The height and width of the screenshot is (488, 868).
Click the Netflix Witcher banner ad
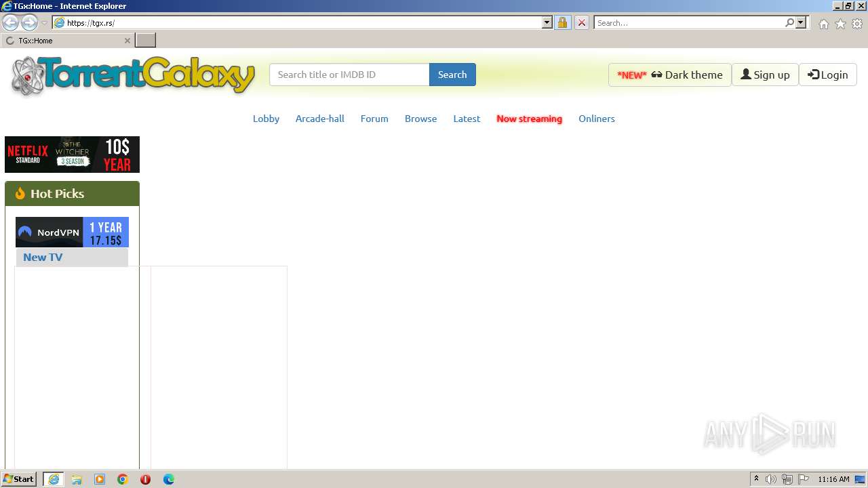pyautogui.click(x=72, y=155)
